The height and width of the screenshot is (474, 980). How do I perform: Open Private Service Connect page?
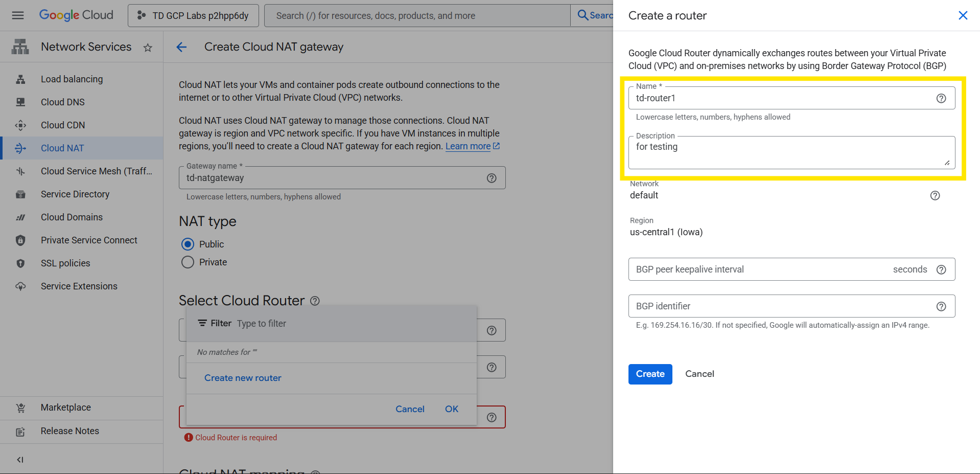tap(89, 240)
